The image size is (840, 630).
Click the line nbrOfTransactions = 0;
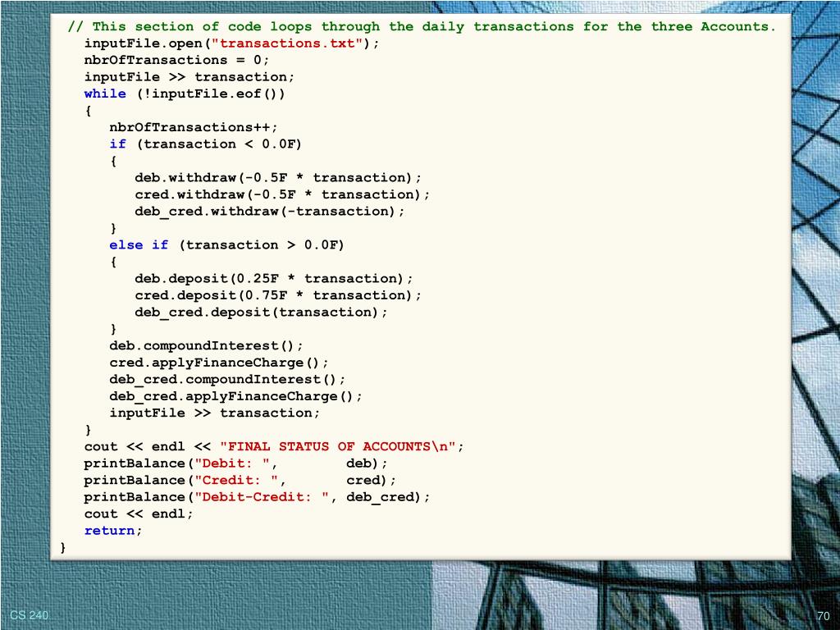point(177,60)
